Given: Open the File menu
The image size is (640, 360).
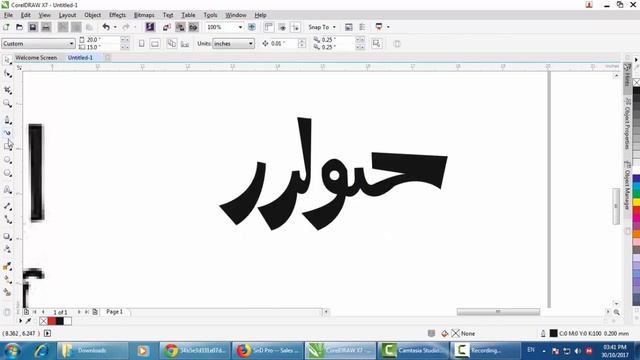Looking at the screenshot, I should 8,15.
